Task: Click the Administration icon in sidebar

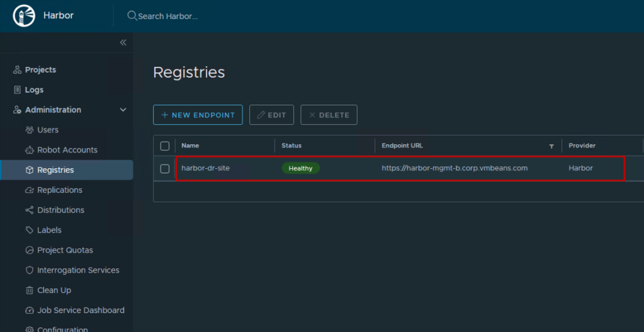Action: [17, 110]
